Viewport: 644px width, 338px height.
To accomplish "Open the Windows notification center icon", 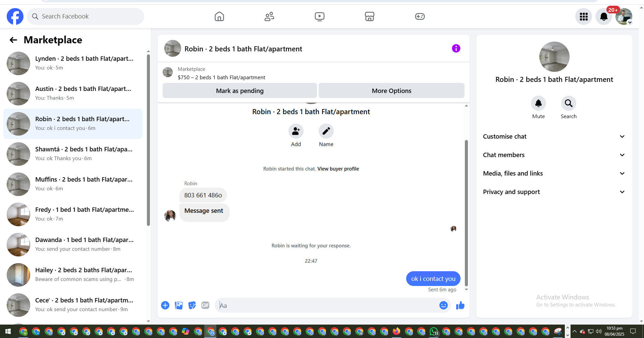I will tap(633, 332).
